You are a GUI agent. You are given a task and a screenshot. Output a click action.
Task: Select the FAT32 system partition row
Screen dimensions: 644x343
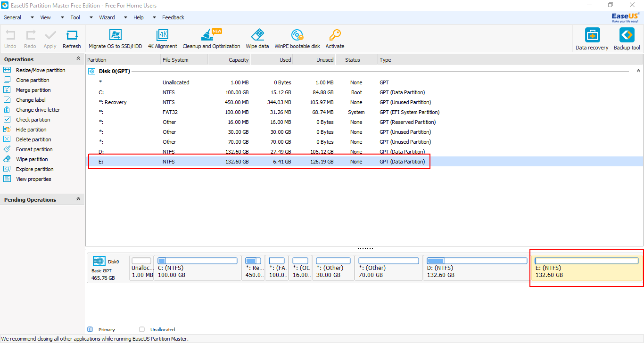(x=364, y=112)
